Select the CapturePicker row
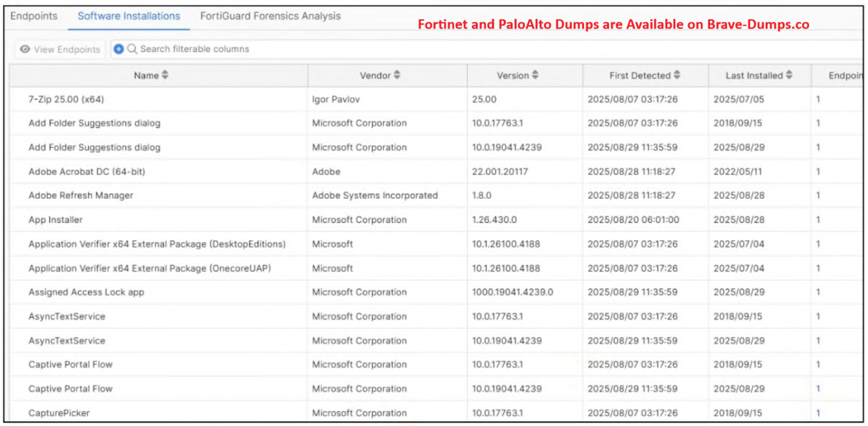The height and width of the screenshot is (426, 868). (x=59, y=413)
